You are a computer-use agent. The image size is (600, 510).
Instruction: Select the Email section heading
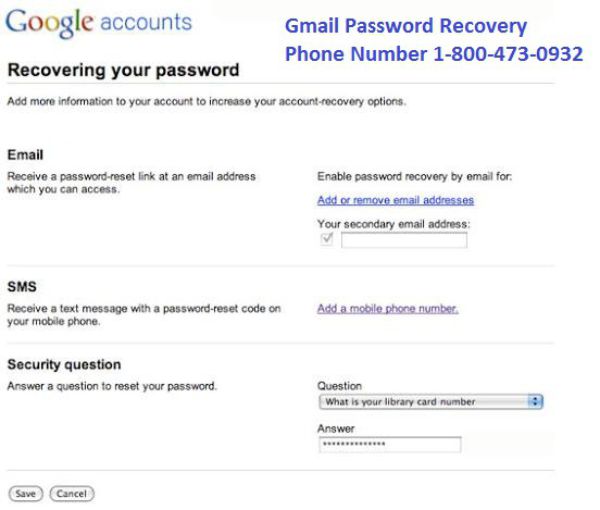click(x=24, y=156)
